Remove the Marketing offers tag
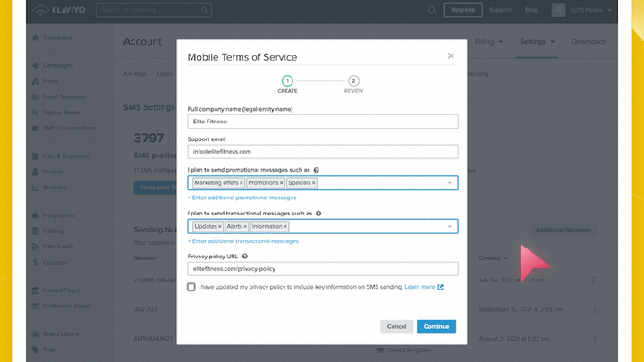The width and height of the screenshot is (644, 362). (x=241, y=183)
